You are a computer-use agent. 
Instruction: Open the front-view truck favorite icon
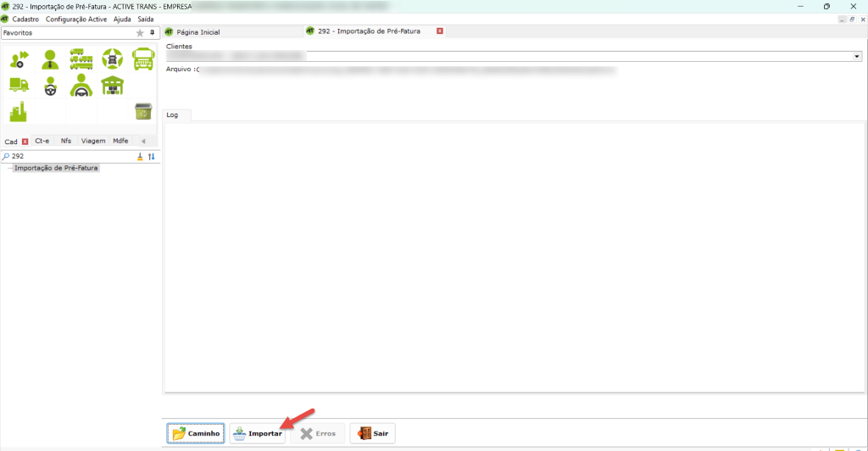point(143,59)
